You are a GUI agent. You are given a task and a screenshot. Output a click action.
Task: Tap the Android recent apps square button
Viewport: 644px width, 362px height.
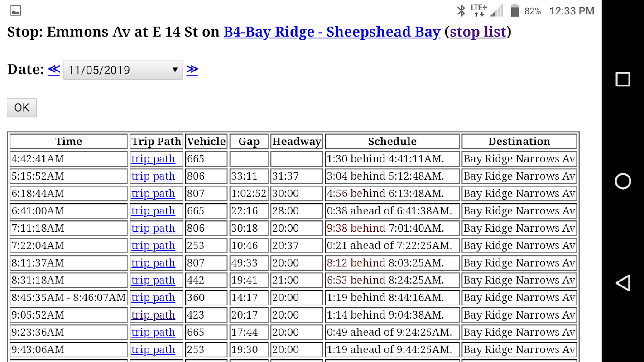point(623,79)
